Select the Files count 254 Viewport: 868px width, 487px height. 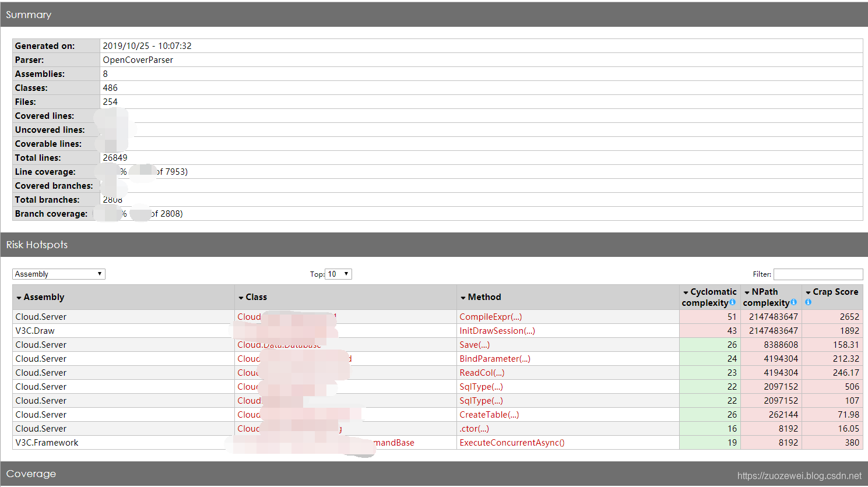tap(110, 102)
